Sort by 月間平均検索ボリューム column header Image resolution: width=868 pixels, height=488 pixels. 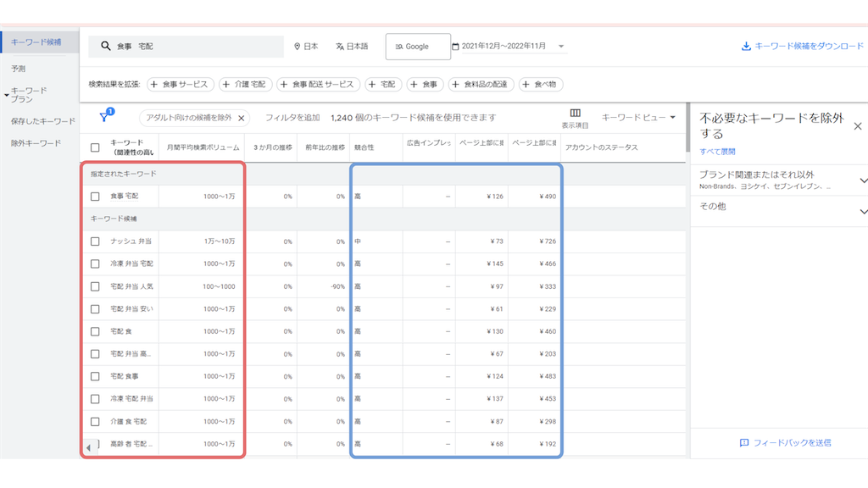(203, 147)
